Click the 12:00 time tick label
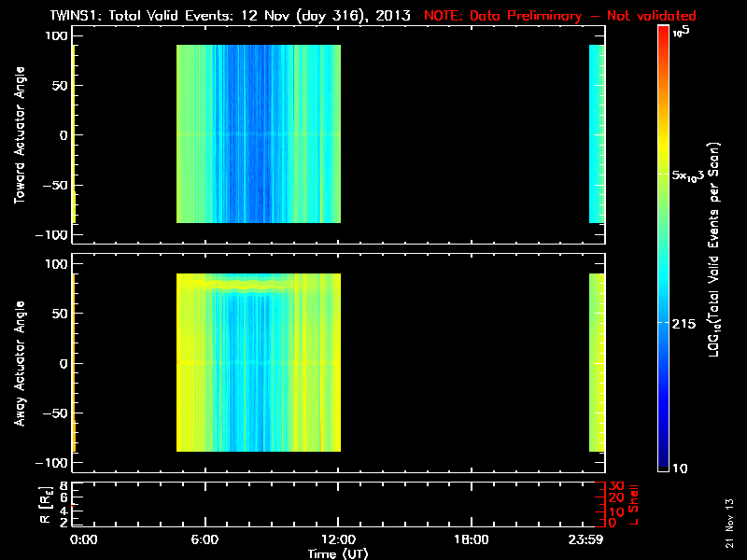The image size is (747, 560). click(338, 539)
